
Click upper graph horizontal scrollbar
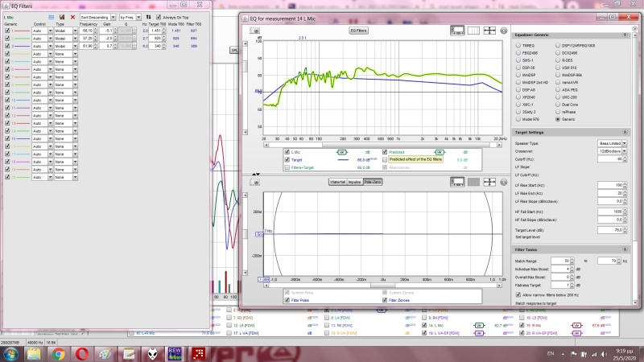tap(382, 145)
